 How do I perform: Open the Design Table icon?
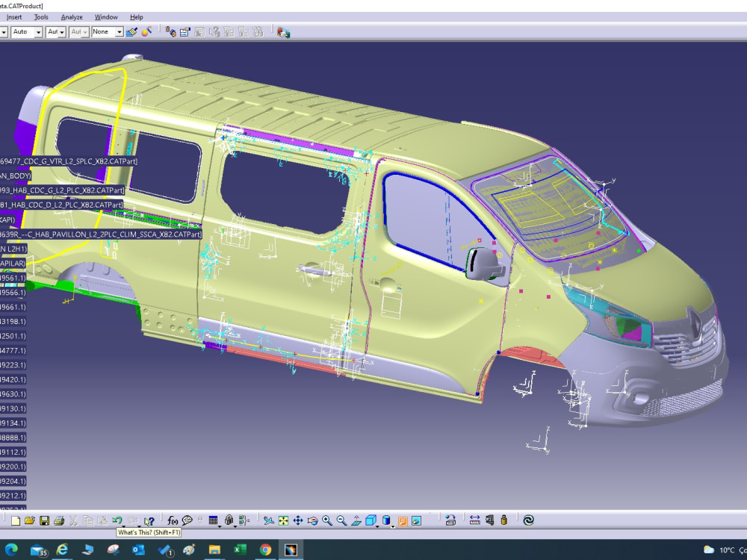tap(213, 520)
